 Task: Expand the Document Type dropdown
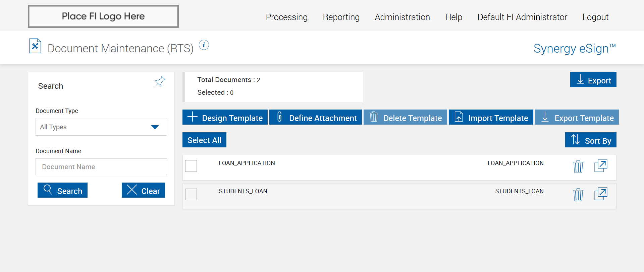pyautogui.click(x=101, y=127)
